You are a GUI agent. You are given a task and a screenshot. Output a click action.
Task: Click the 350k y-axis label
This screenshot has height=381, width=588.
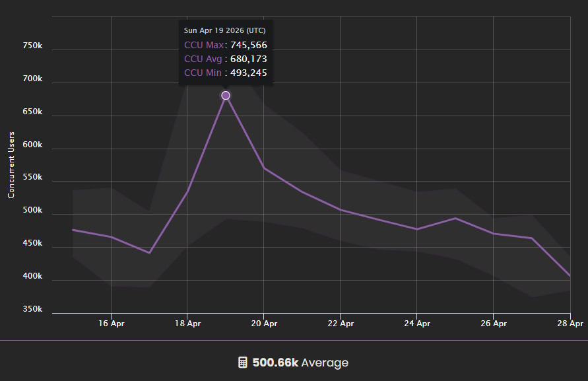click(32, 309)
